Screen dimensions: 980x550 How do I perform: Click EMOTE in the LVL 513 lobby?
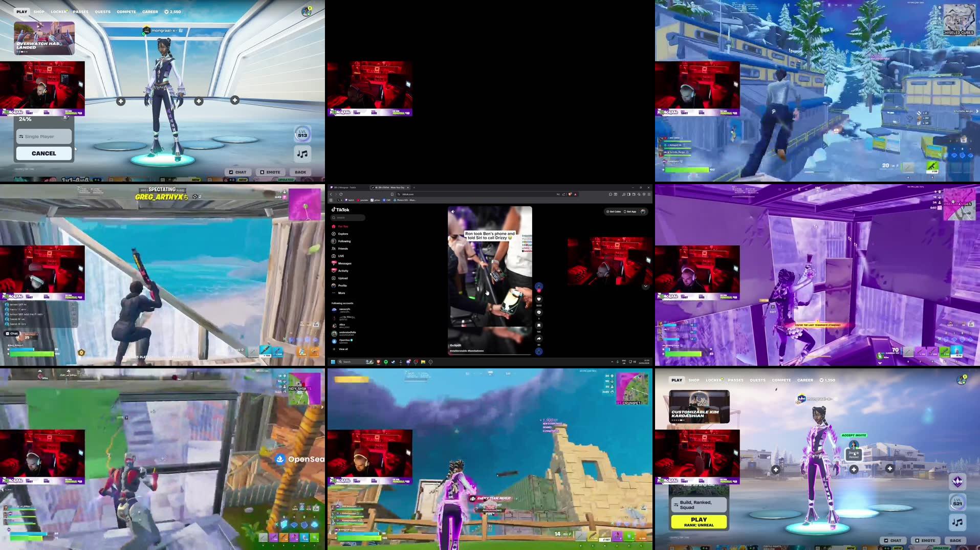[270, 172]
